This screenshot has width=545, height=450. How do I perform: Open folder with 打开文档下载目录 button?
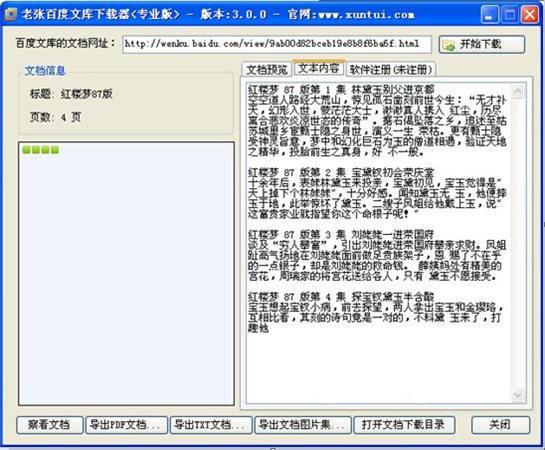click(404, 425)
